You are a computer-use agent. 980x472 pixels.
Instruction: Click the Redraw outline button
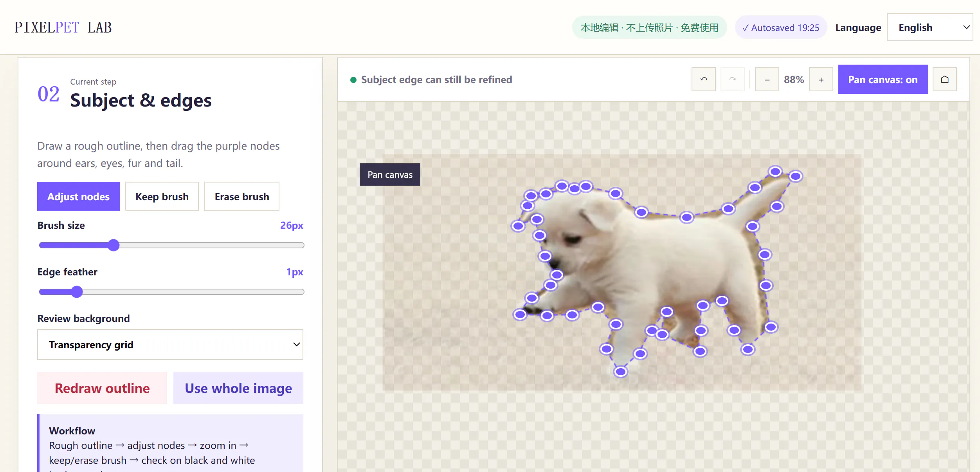(x=102, y=388)
